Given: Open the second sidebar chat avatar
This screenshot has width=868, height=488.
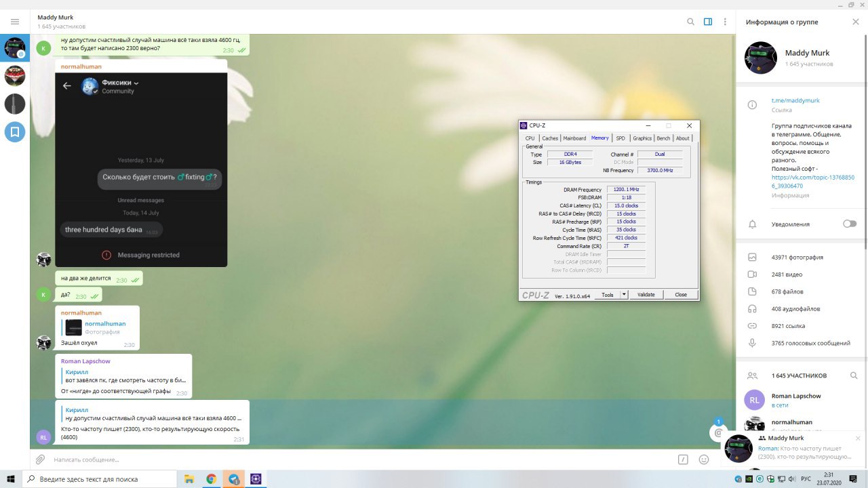Looking at the screenshot, I should coord(15,75).
